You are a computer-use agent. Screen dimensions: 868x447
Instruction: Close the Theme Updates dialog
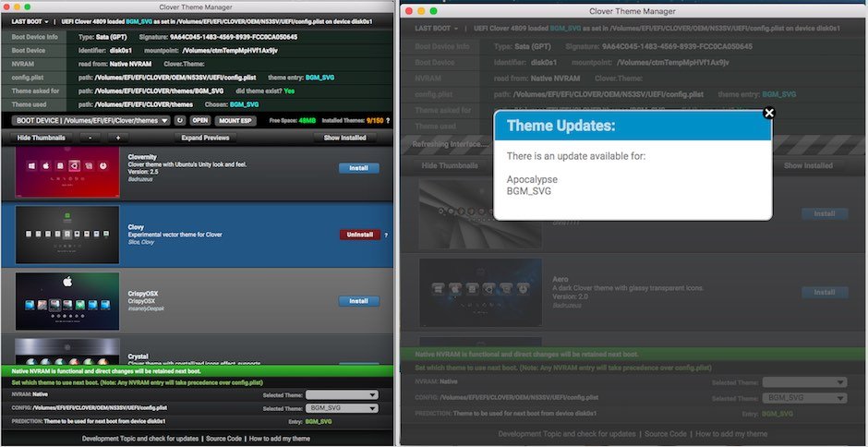click(768, 113)
